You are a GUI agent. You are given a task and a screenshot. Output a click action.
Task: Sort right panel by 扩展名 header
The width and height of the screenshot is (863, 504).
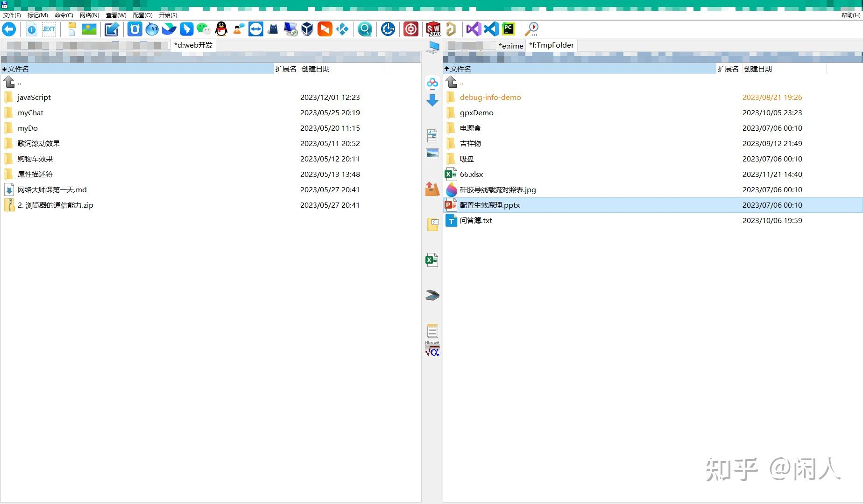click(x=729, y=69)
